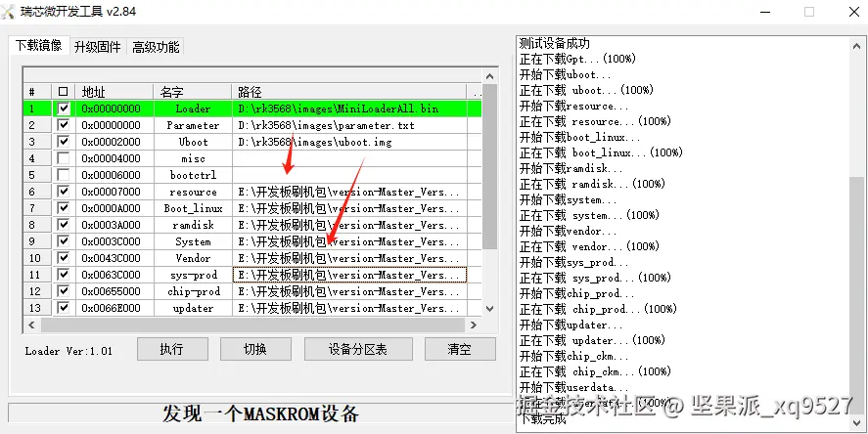Uncheck the updater row checkbox

pyautogui.click(x=64, y=307)
